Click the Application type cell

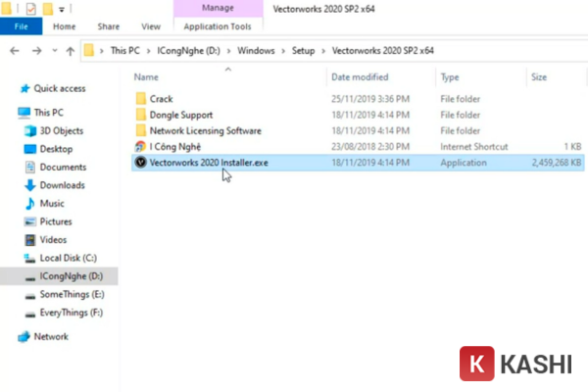pos(464,163)
